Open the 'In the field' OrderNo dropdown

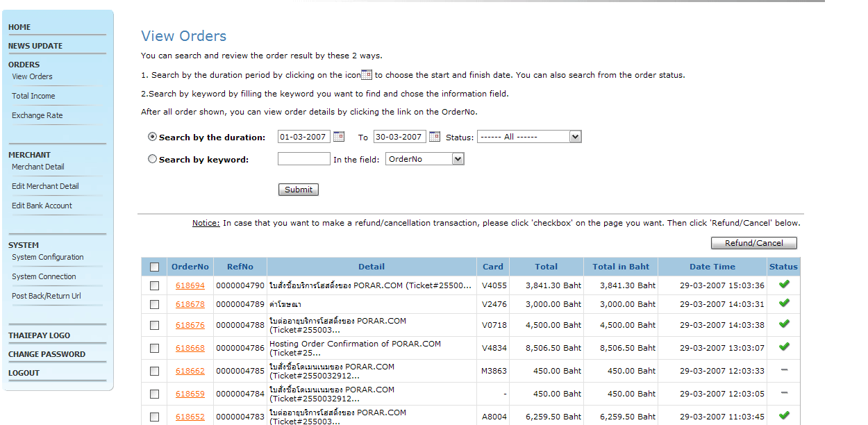tap(424, 159)
